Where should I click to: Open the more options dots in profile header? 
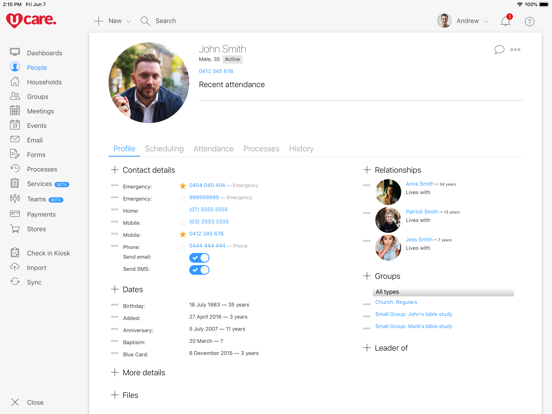[x=515, y=49]
